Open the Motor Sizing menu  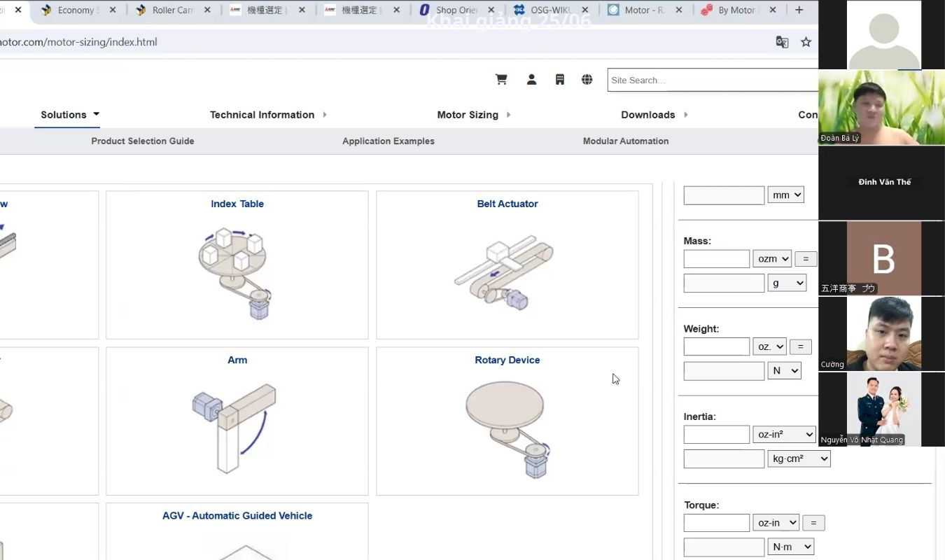(474, 115)
